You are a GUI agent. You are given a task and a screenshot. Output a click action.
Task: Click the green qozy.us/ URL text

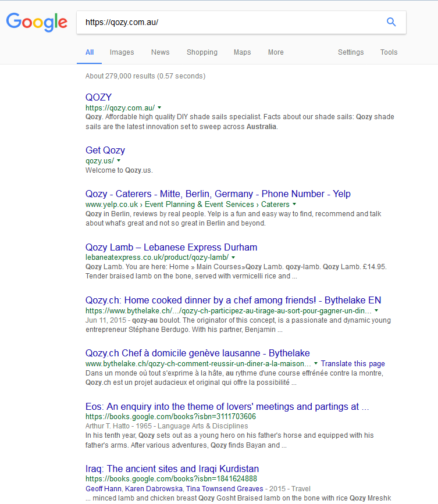point(99,160)
